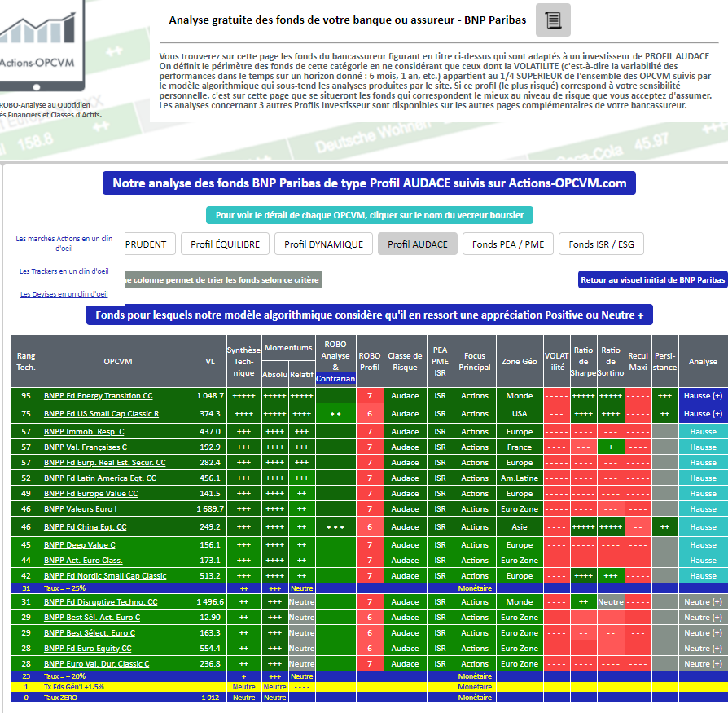728x713 pixels.
Task: Sort by VOLAT-ilité column
Action: click(556, 361)
